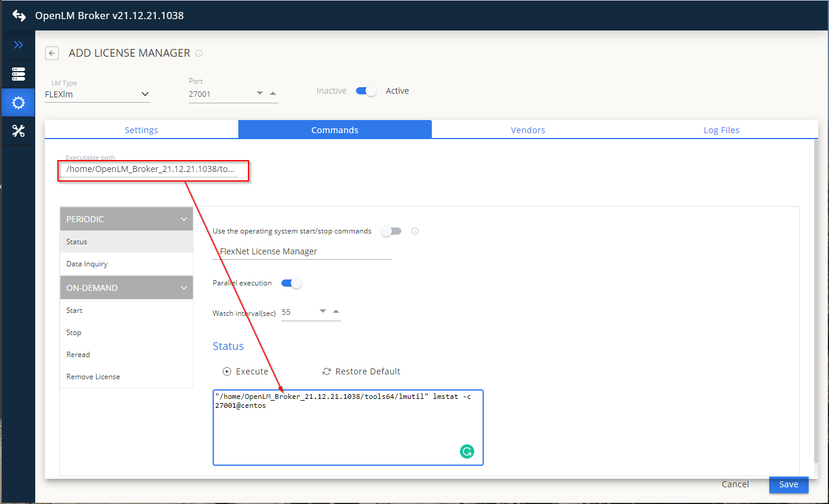Click the Executable path input field
Screen dimensions: 829x504
tap(151, 169)
